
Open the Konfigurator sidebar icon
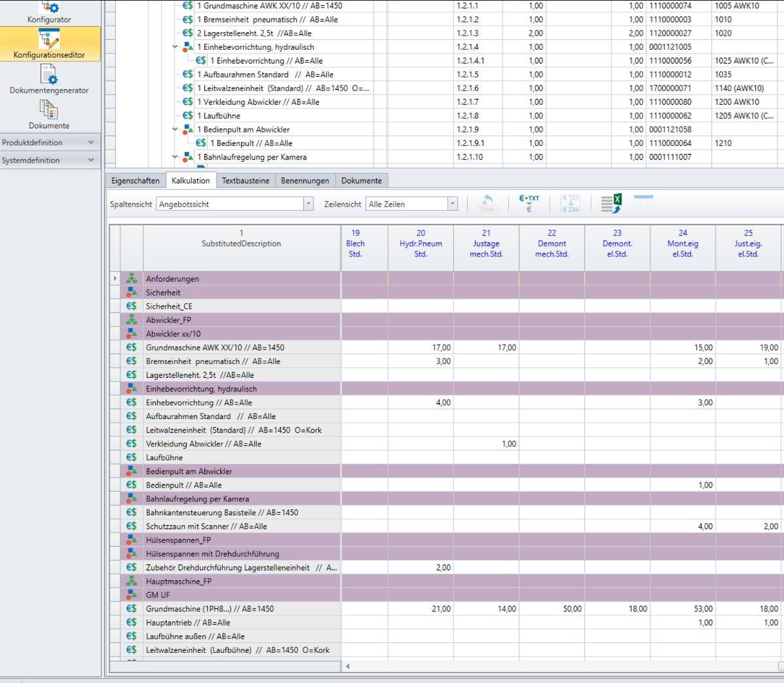pos(50,12)
